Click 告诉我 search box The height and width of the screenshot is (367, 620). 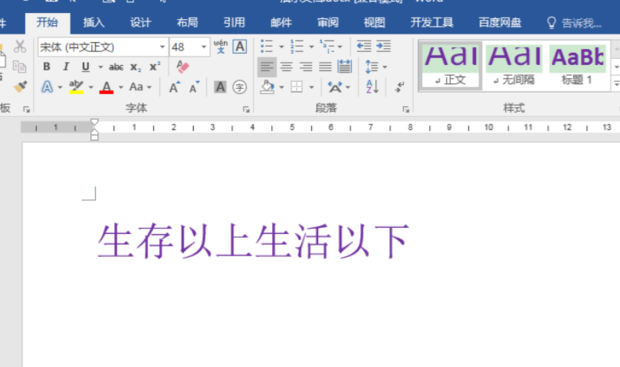tap(574, 23)
